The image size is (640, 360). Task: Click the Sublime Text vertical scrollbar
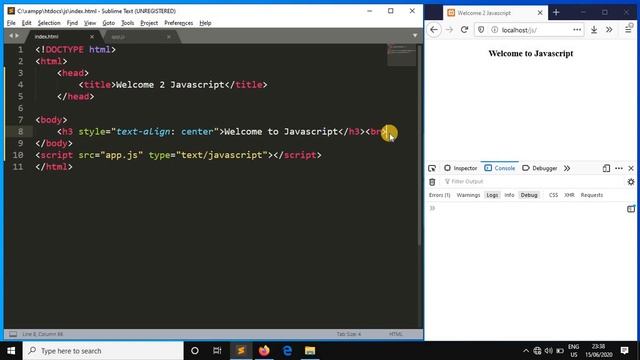(x=419, y=145)
